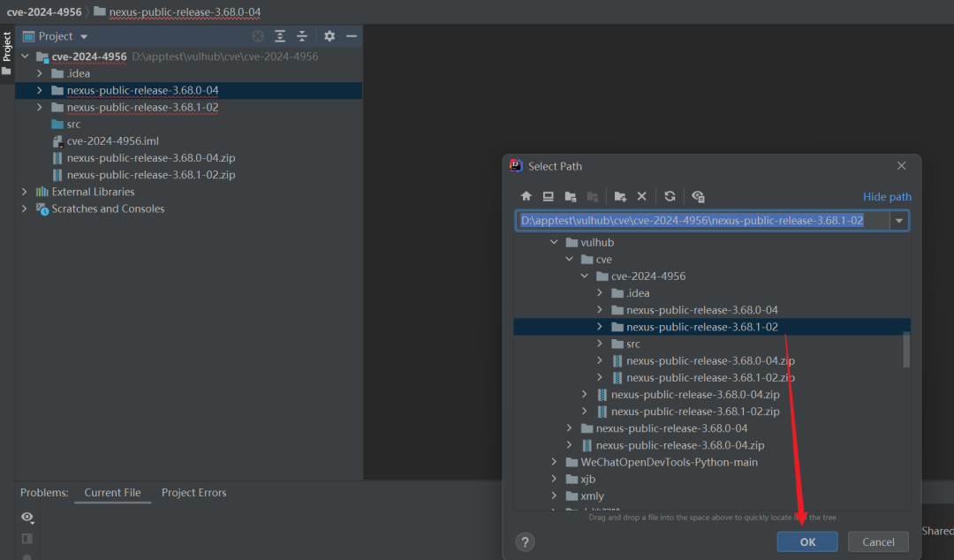The image size is (954, 560).
Task: Expand all nodes in Project panel
Action: point(280,36)
